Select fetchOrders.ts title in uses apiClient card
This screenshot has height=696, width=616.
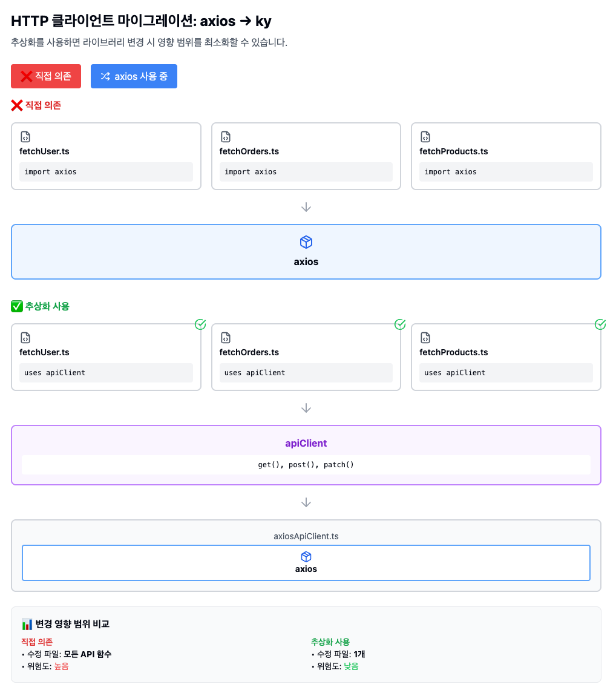249,352
